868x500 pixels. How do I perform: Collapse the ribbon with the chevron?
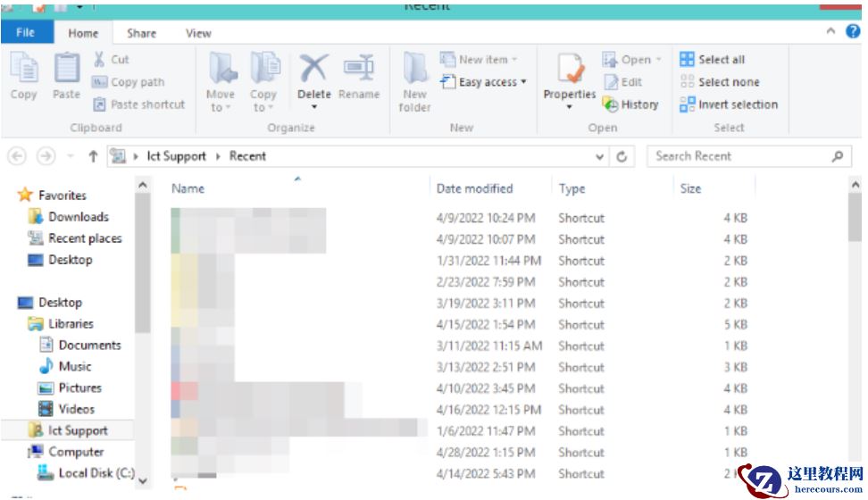pyautogui.click(x=830, y=31)
